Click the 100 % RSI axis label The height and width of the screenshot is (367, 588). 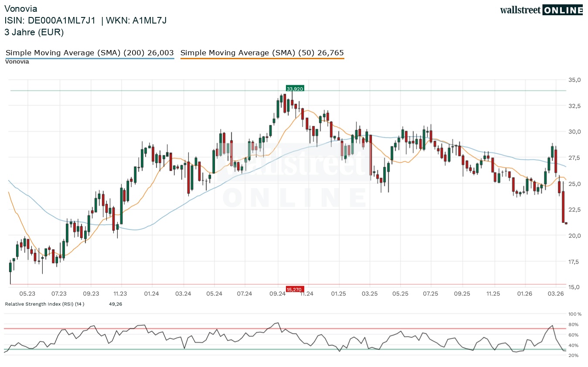pos(575,314)
